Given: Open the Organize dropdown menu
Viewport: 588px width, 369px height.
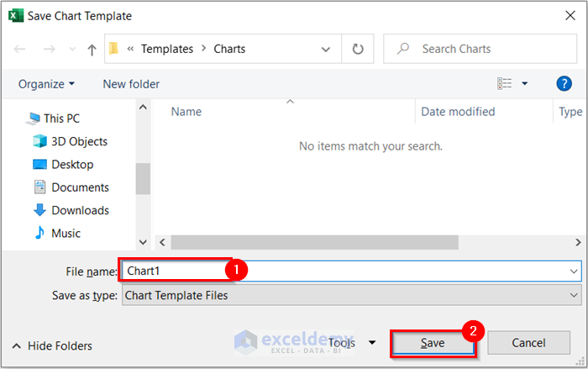Looking at the screenshot, I should point(46,84).
